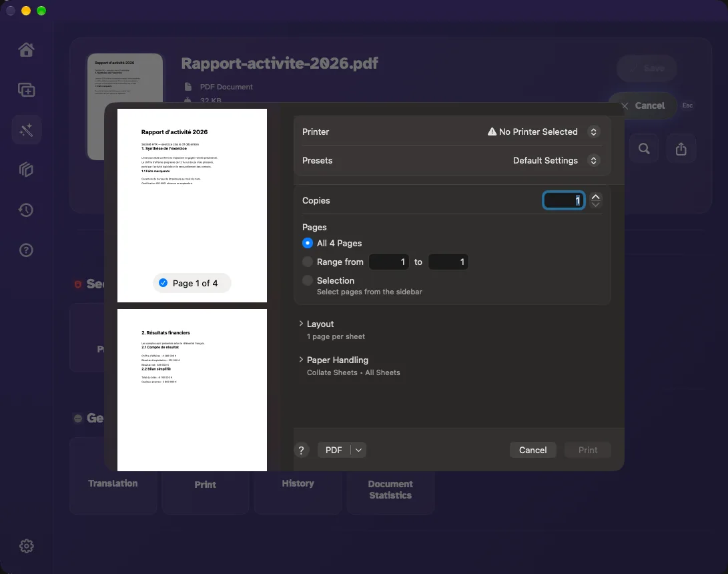Click the help question mark sidebar icon

(x=26, y=250)
